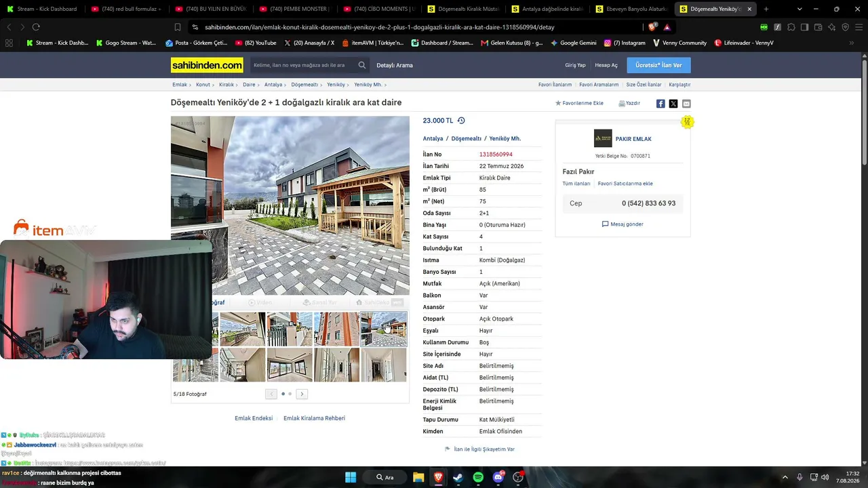Screen dimensions: 868x488
Task: Click İlan ile İlgili Şikayetim Var
Action: 484,449
